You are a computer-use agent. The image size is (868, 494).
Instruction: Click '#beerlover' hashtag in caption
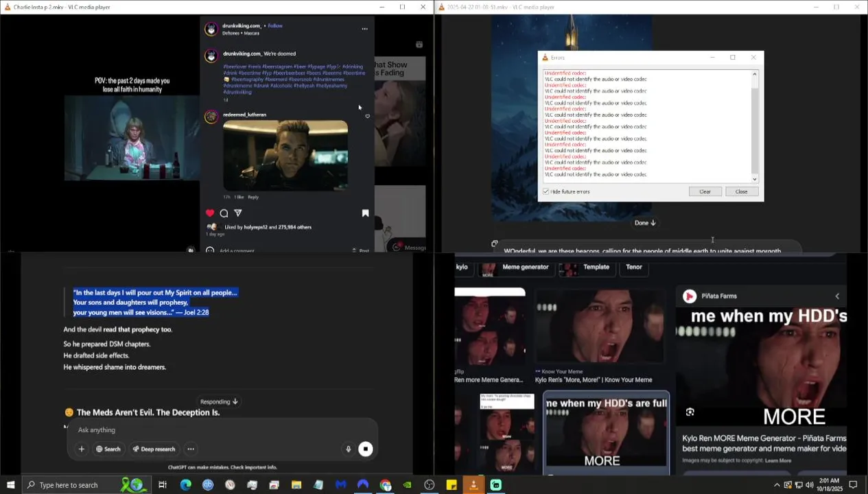tap(236, 67)
